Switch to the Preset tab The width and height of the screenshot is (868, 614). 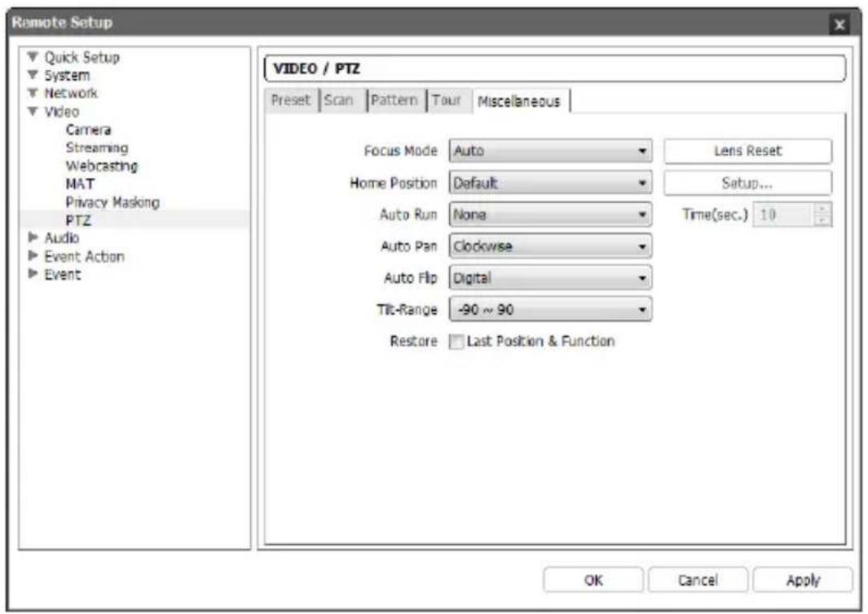[x=291, y=101]
